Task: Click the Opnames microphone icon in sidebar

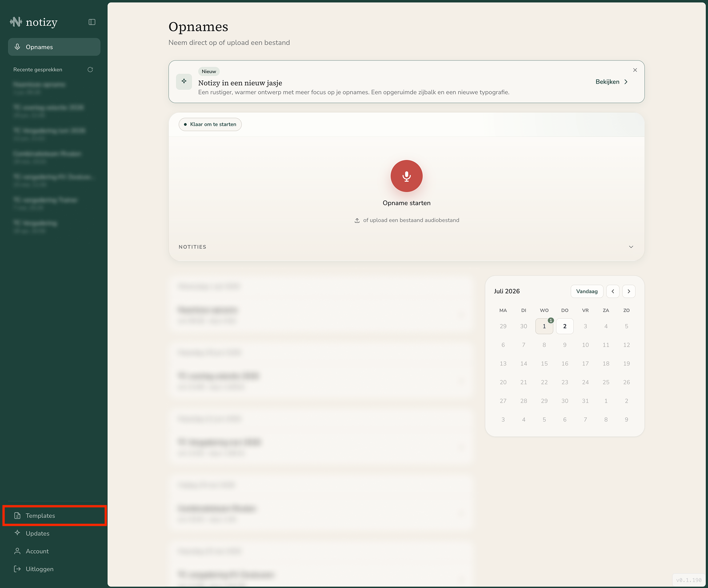Action: (x=17, y=47)
